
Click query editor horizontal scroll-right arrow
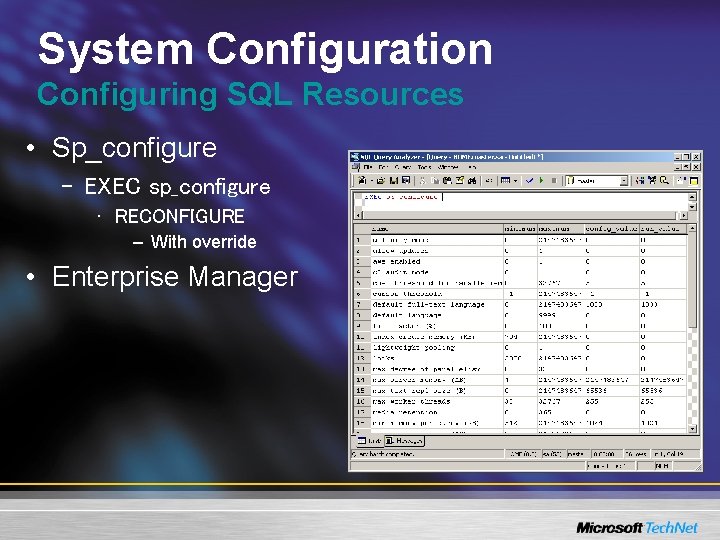click(683, 215)
